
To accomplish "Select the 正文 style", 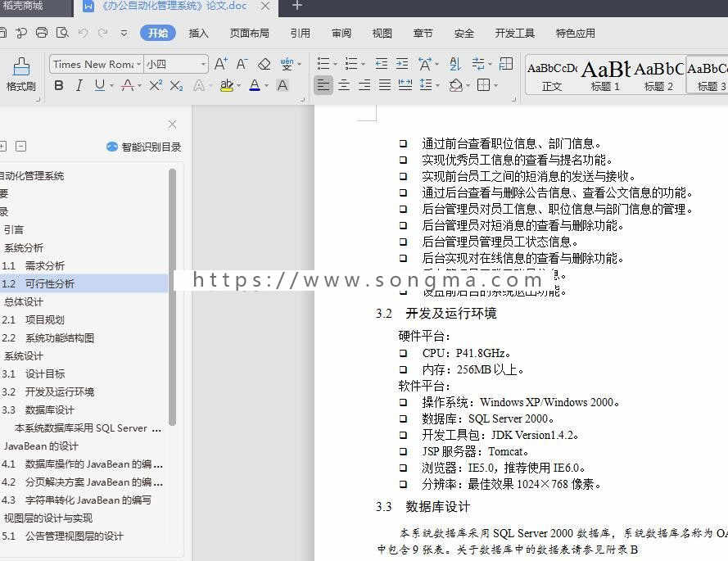I will 552,77.
